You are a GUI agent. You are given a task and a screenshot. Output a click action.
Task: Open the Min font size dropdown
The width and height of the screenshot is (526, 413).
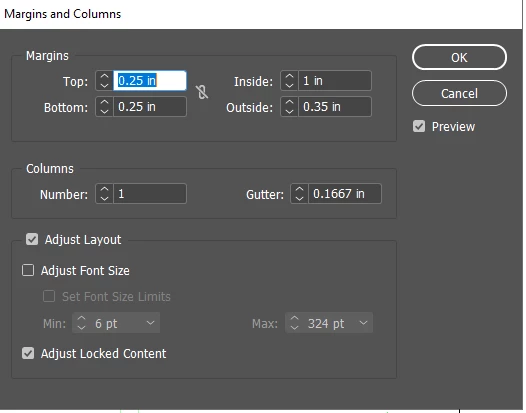click(150, 323)
